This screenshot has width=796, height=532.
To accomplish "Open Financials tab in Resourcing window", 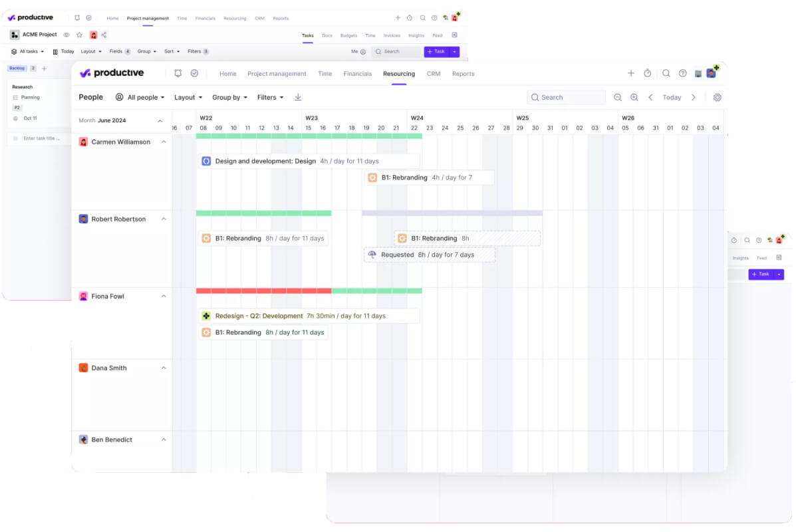I will pos(357,74).
